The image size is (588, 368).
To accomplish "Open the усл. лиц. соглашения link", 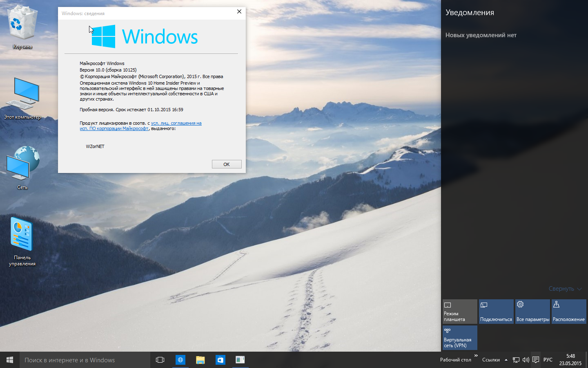I will pos(140,126).
